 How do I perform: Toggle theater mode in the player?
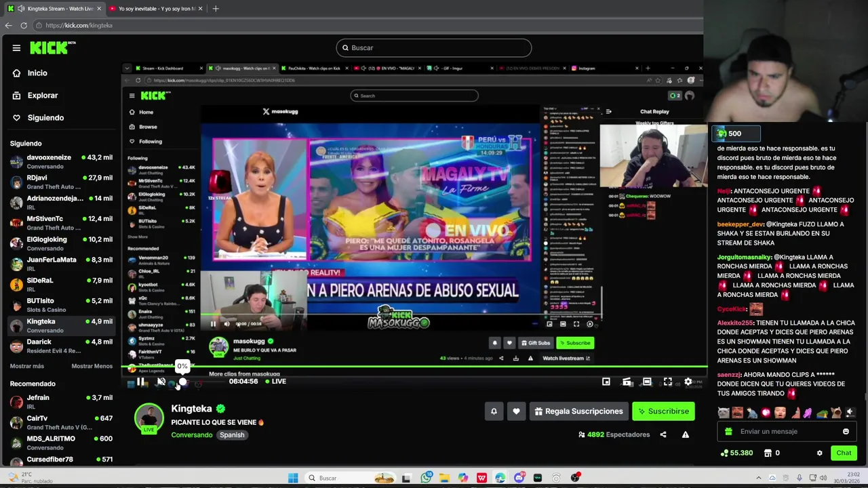pos(647,382)
